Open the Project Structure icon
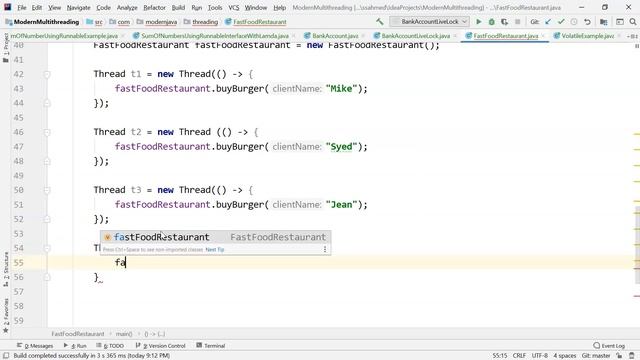 [x=604, y=22]
